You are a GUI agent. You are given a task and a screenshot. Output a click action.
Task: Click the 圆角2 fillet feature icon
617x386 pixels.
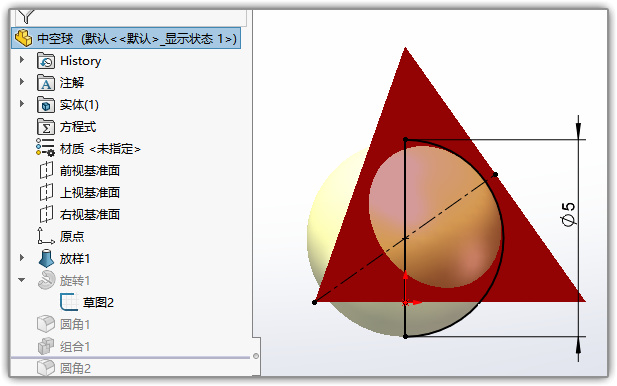pos(46,368)
